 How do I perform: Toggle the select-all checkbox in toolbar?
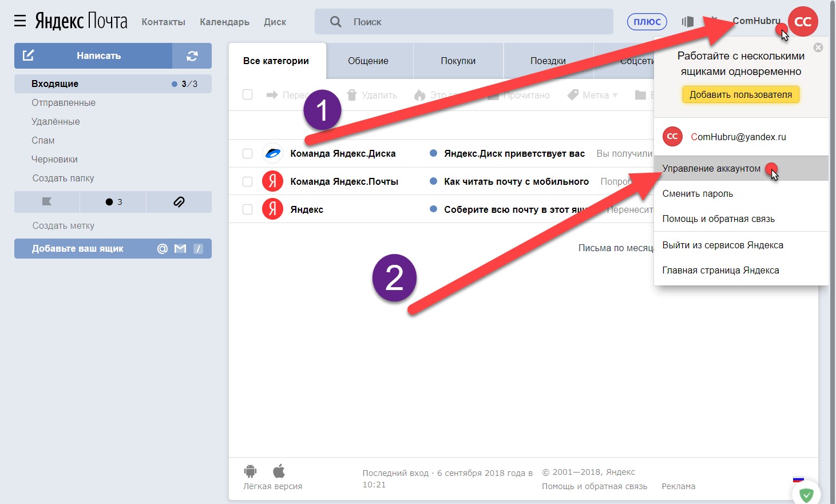pyautogui.click(x=247, y=94)
